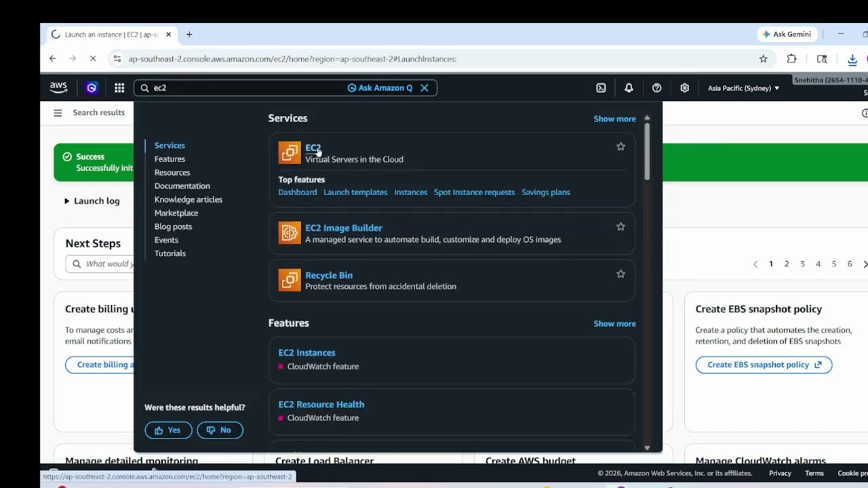Clear the search with the X icon
Viewport: 868px width, 488px height.
coord(425,87)
